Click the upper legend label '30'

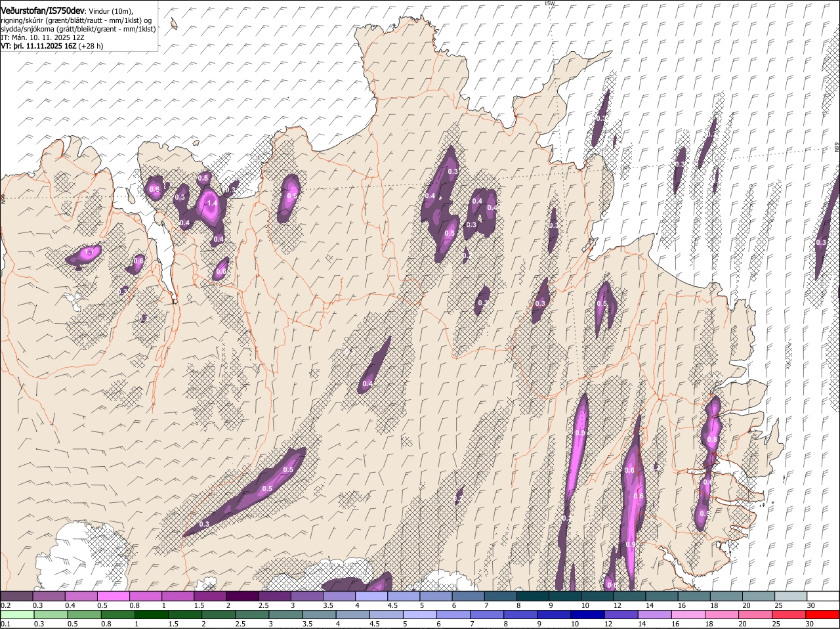click(x=811, y=605)
